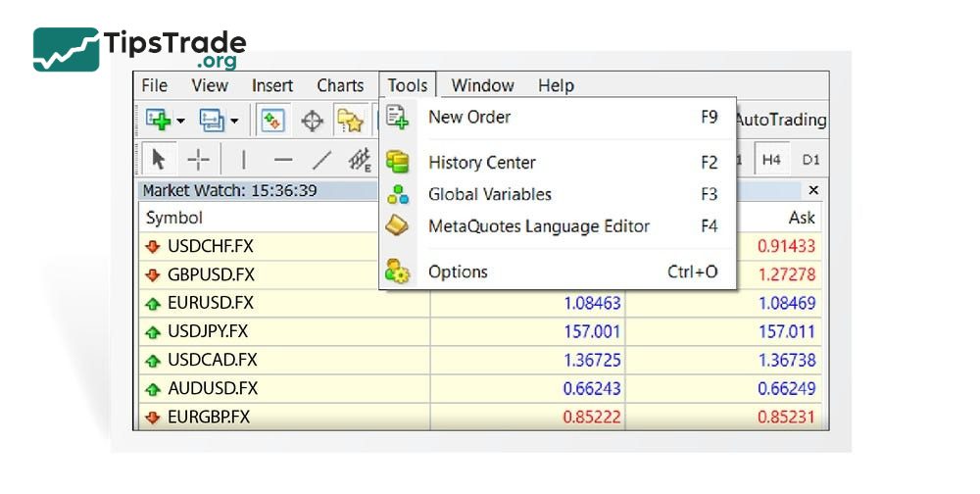Select the Crosshair tool
980x494 pixels.
(x=199, y=159)
